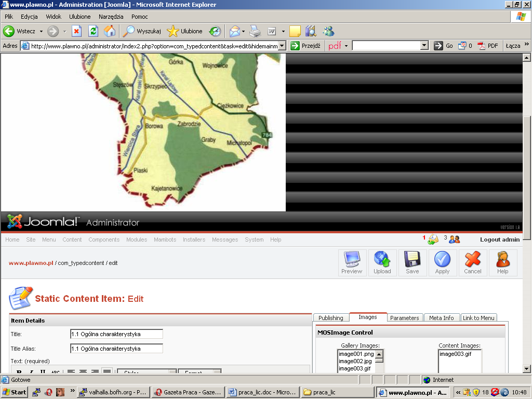Screen dimensions: 532x399
Task: Click the browser Stop icon
Action: [76, 31]
